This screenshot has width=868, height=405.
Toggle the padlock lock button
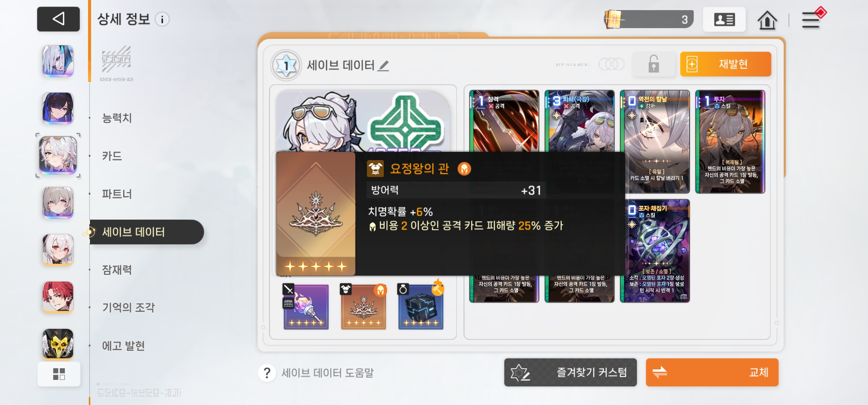pos(654,64)
